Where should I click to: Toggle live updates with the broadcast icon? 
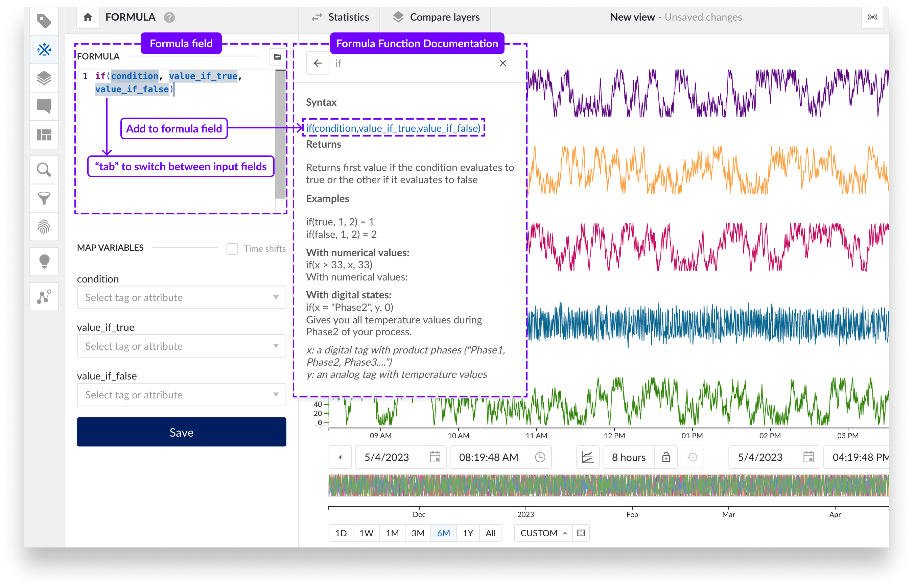point(872,17)
